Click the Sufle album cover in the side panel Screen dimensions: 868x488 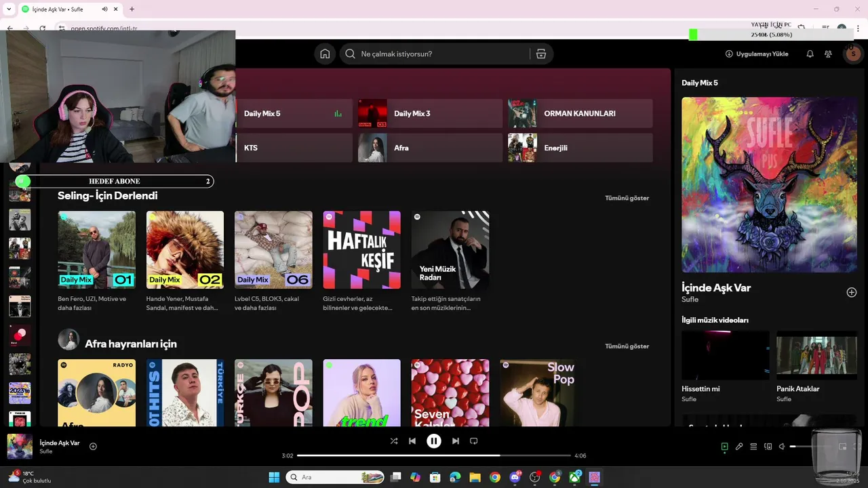pos(769,184)
